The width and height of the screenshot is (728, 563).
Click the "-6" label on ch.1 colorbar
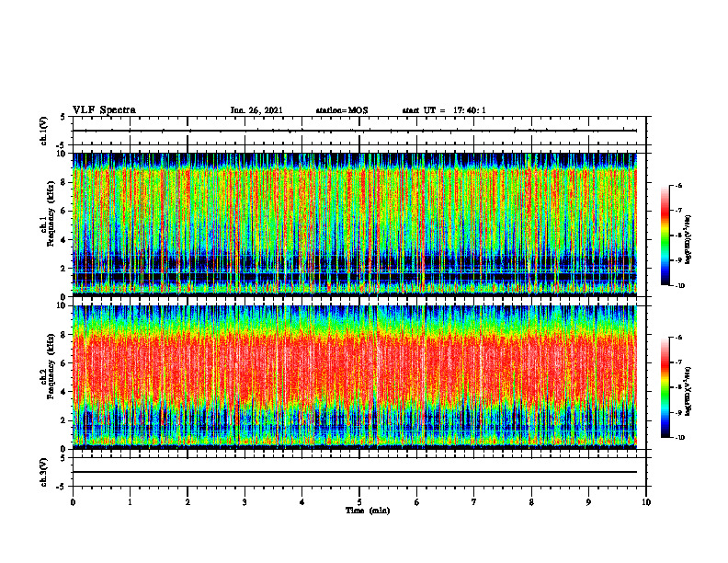pyautogui.click(x=678, y=185)
